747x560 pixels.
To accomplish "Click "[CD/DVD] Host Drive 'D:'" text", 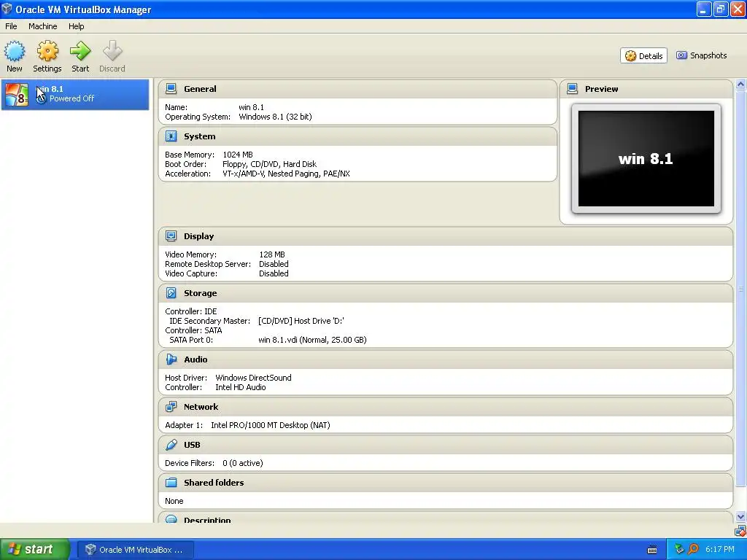I will tap(301, 321).
